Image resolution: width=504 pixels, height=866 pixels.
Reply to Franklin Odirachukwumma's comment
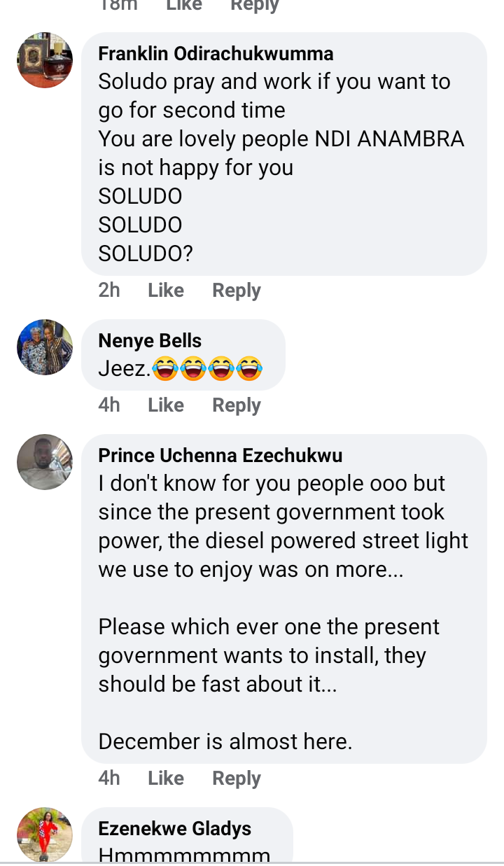[x=237, y=291]
